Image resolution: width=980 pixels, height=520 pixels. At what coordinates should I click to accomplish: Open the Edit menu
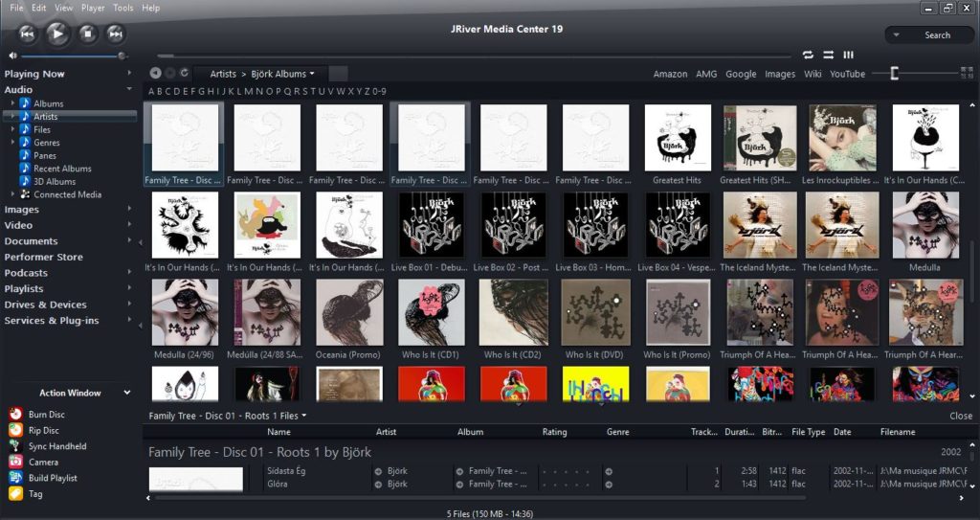tap(38, 8)
